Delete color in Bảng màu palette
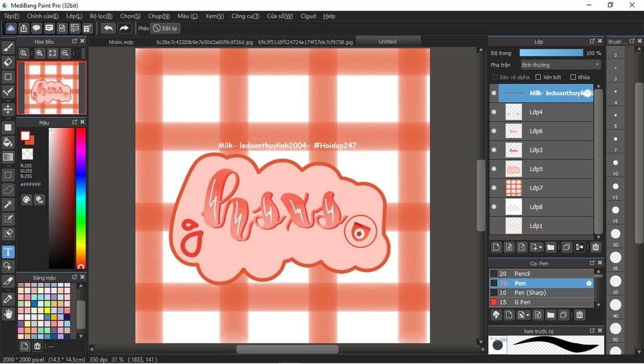Viewport: 644px width, 364px height. pyautogui.click(x=37, y=346)
